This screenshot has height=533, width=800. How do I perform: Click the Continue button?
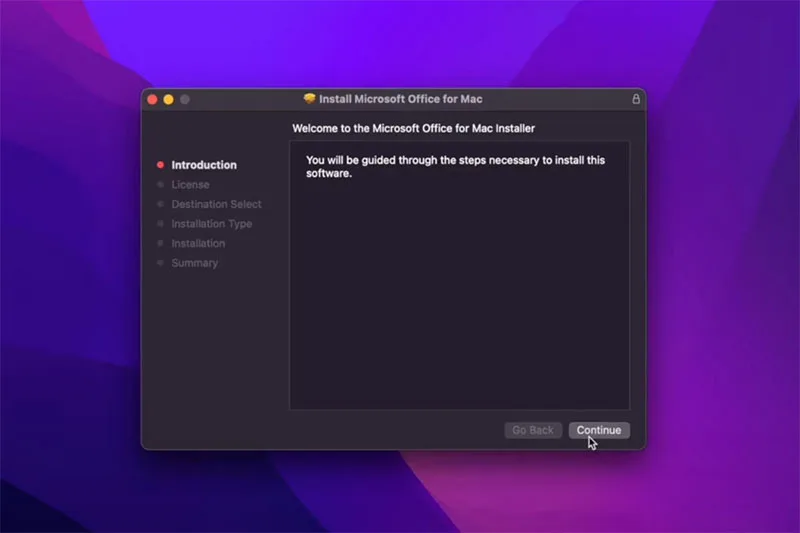(599, 430)
